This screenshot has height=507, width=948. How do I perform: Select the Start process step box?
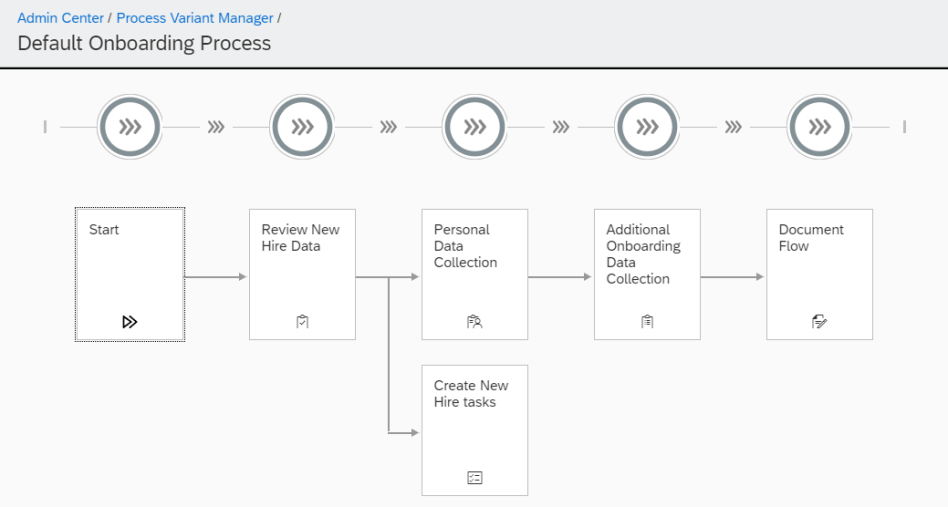[x=130, y=273]
